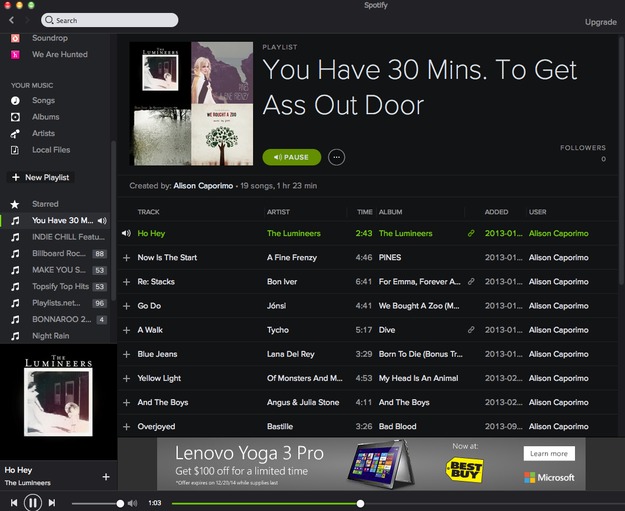Screen dimensions: 625x511
Task: Skip to next track in player bar
Action: click(52, 503)
